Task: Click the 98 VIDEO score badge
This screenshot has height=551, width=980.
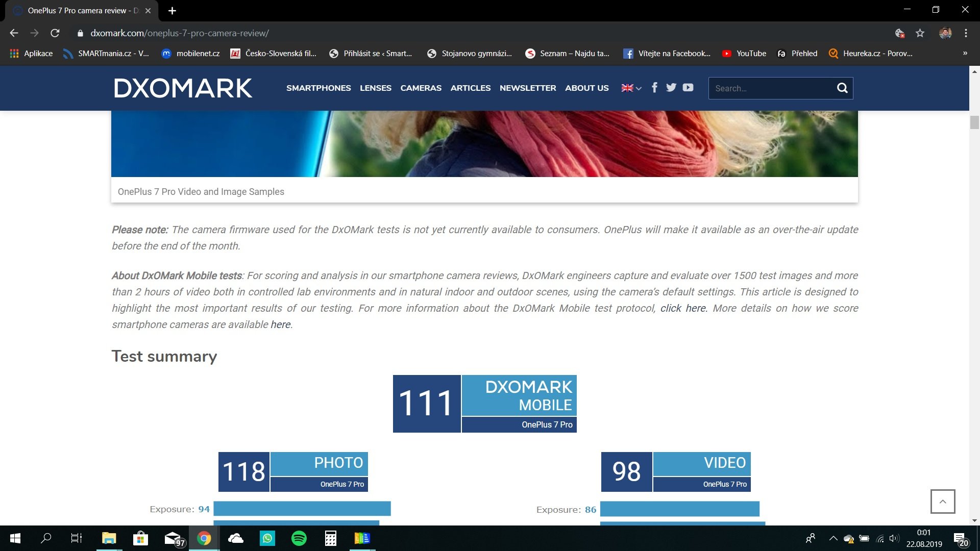Action: click(x=676, y=472)
